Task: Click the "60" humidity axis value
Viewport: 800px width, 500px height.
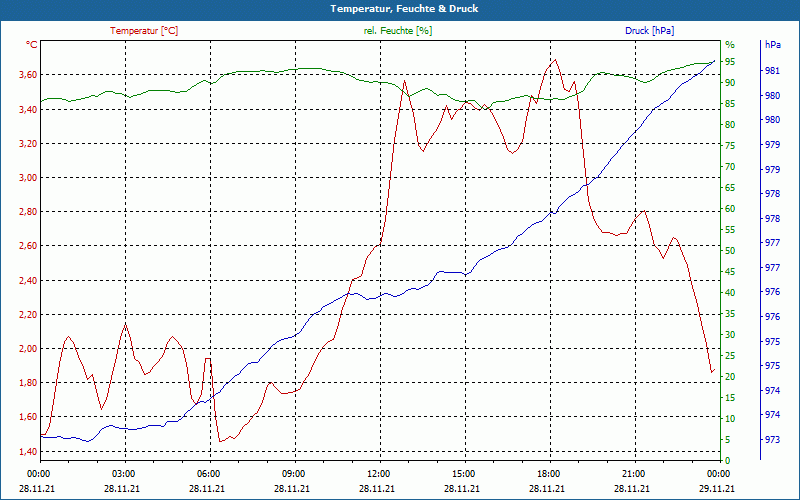Action: tap(730, 209)
